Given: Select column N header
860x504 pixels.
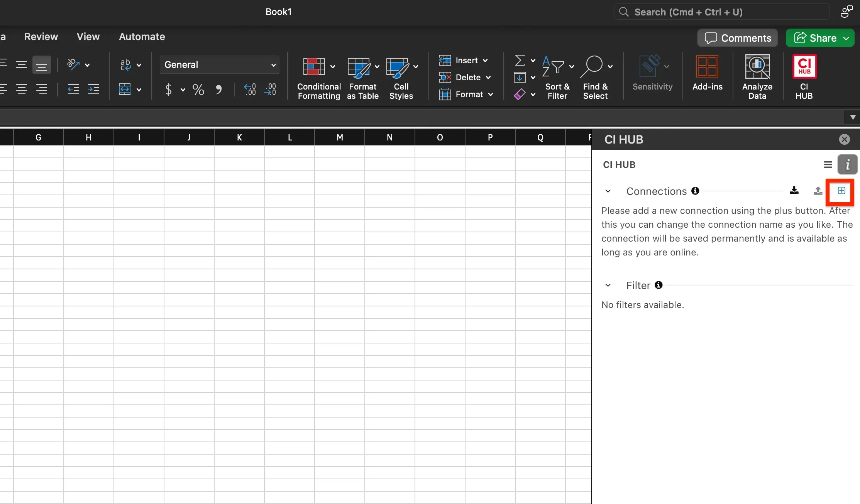Looking at the screenshot, I should tap(390, 137).
